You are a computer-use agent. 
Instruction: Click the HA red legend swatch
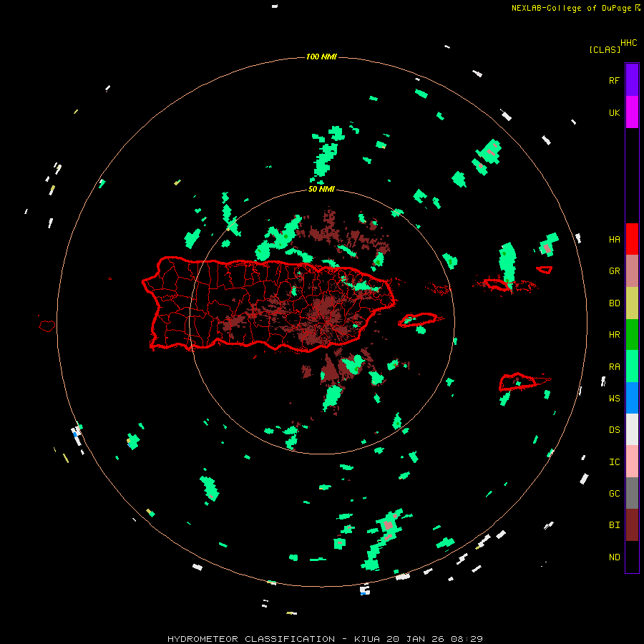pos(632,239)
